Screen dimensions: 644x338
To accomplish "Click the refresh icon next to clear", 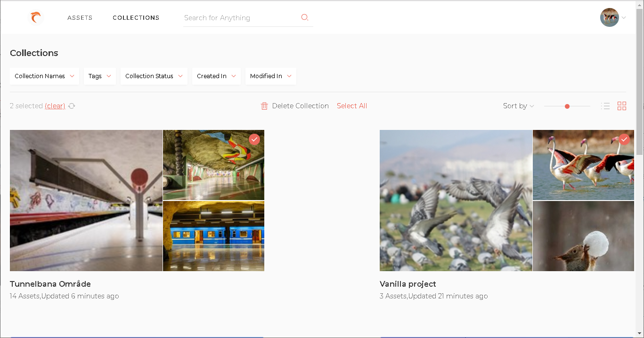I will 72,106.
